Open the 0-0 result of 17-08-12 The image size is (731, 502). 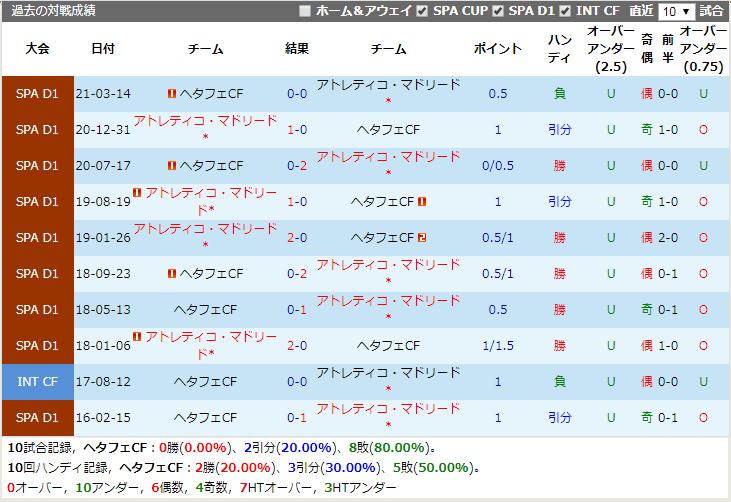[x=297, y=382]
